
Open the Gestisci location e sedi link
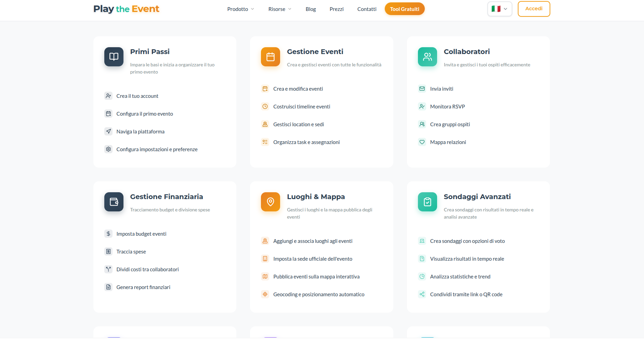tap(299, 125)
